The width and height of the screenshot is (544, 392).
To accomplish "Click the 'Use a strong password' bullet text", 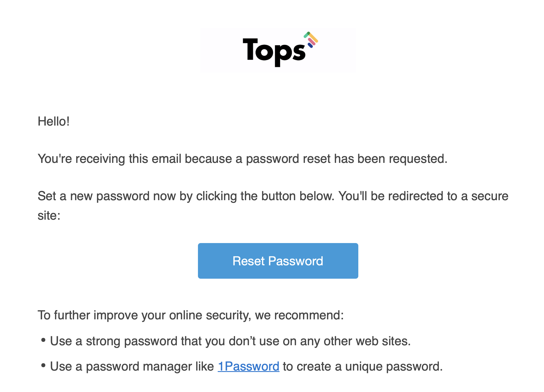I will click(231, 341).
